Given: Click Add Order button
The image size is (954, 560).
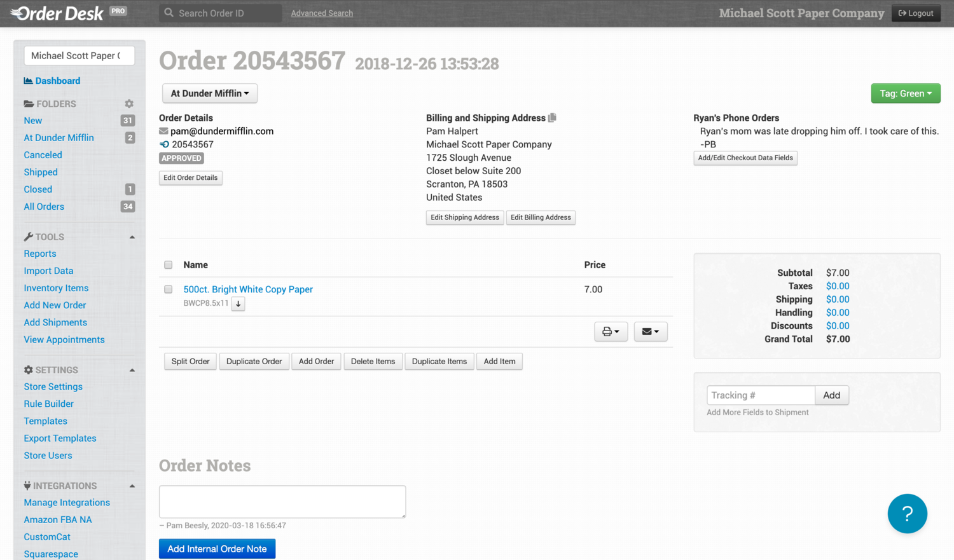Looking at the screenshot, I should [316, 361].
